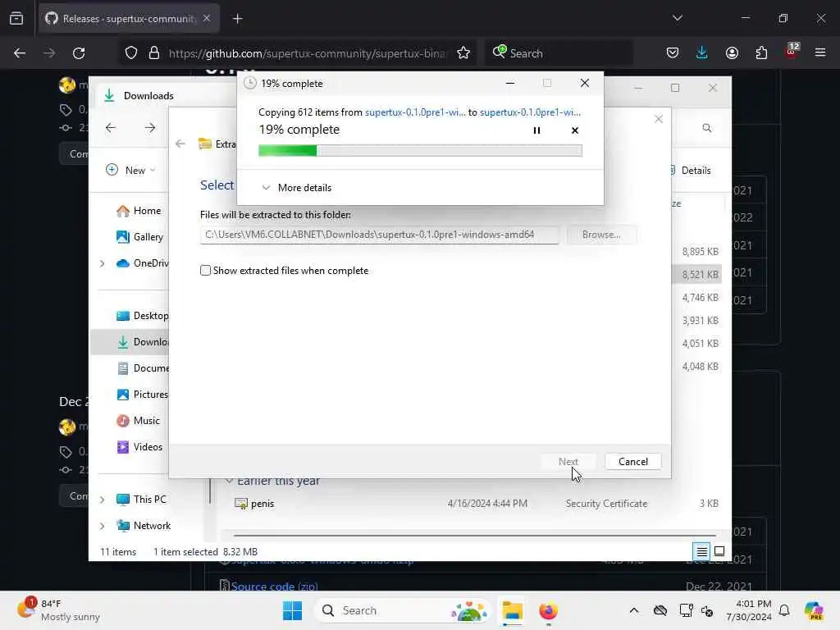Image resolution: width=840 pixels, height=630 pixels.
Task: Select Videos in the sidebar
Action: point(139,447)
